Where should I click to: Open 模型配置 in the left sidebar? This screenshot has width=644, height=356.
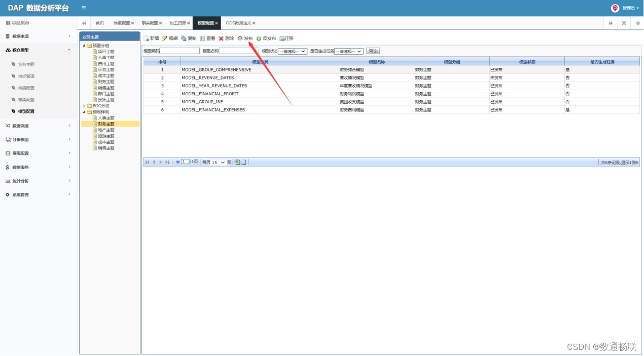pos(26,111)
